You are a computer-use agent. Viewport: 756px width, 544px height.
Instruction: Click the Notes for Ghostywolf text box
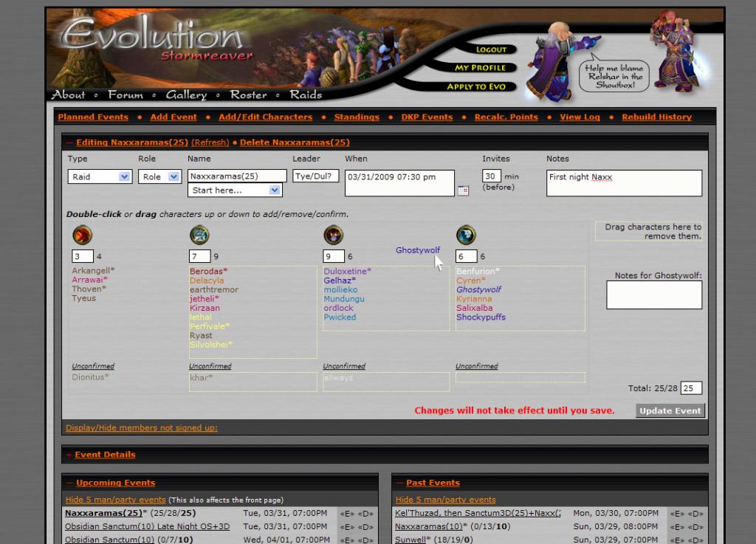coord(653,295)
